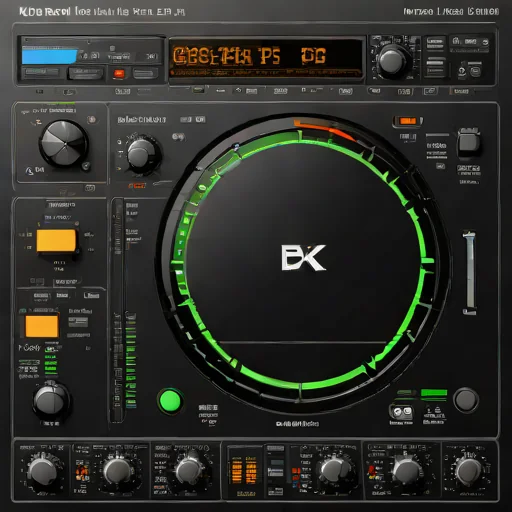Click the dark square button at upper right

pos(469,143)
